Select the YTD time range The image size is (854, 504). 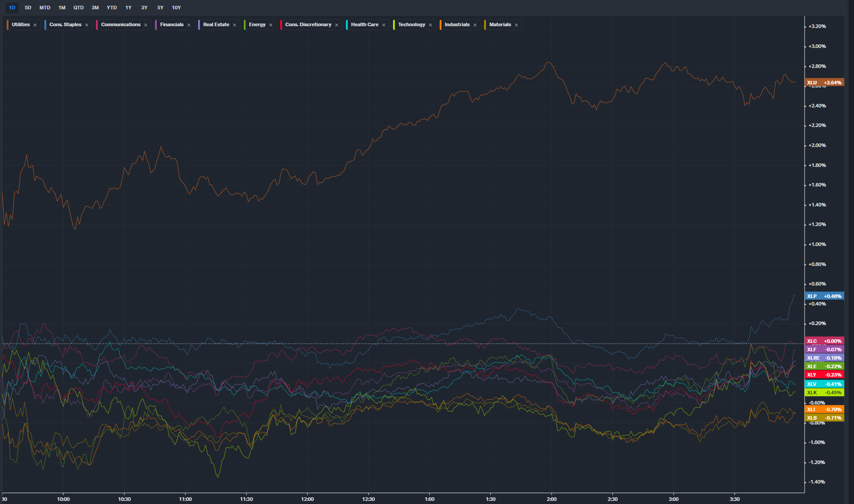click(x=112, y=8)
